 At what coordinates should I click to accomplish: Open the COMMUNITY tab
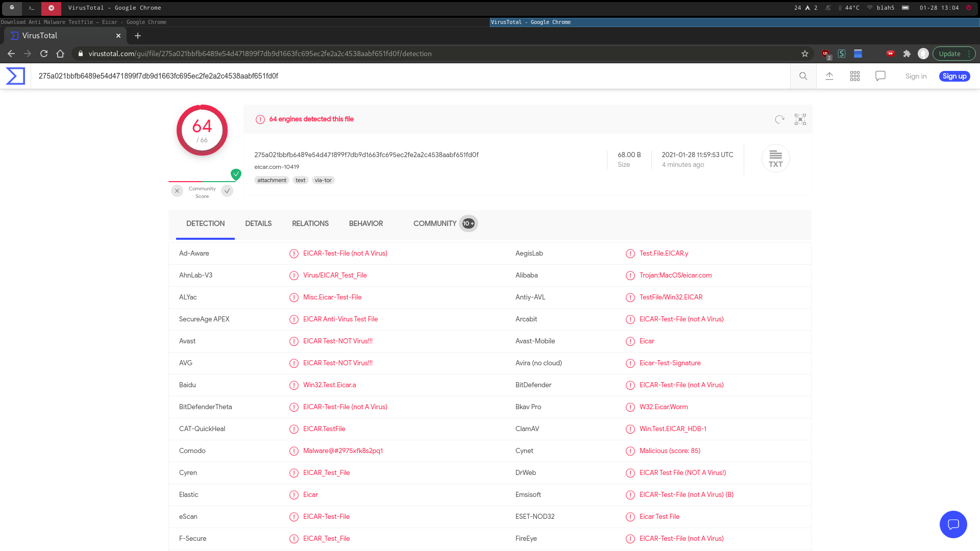pyautogui.click(x=435, y=223)
